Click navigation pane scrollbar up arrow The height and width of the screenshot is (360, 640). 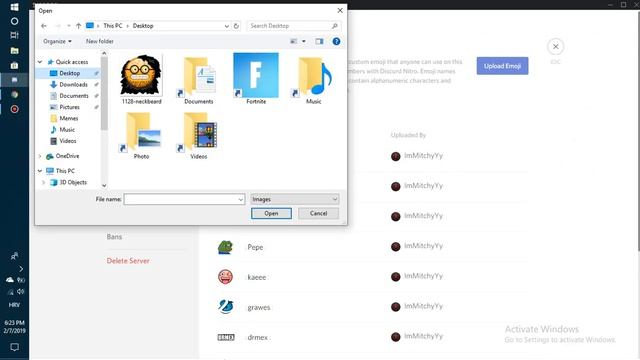pyautogui.click(x=104, y=53)
